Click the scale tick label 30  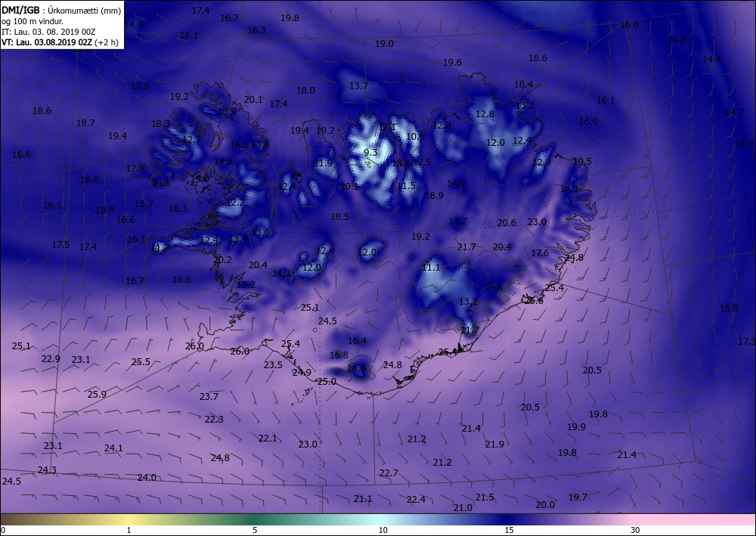coord(636,530)
